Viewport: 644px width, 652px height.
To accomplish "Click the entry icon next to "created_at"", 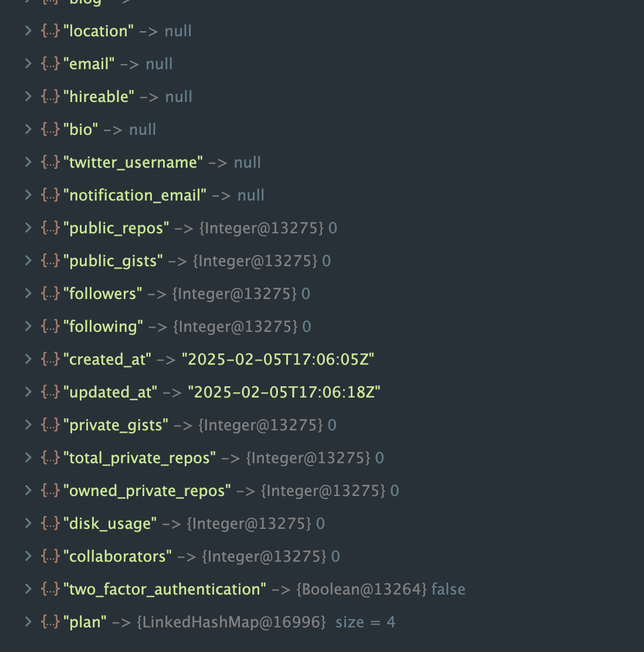I will point(50,359).
